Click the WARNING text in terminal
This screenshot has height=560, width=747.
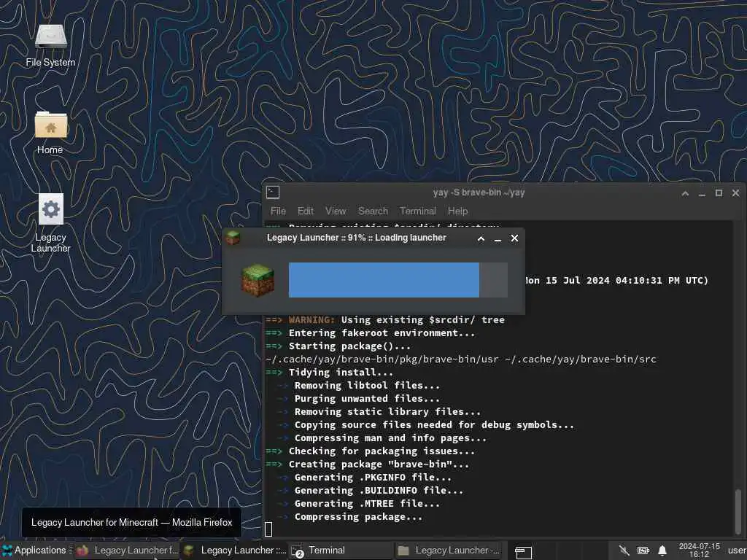point(311,320)
